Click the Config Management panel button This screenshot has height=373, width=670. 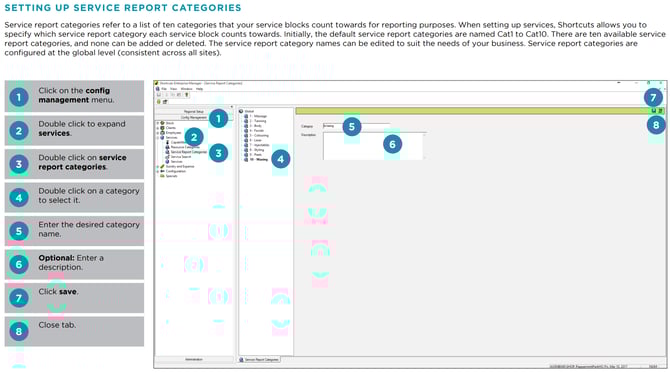tap(194, 117)
